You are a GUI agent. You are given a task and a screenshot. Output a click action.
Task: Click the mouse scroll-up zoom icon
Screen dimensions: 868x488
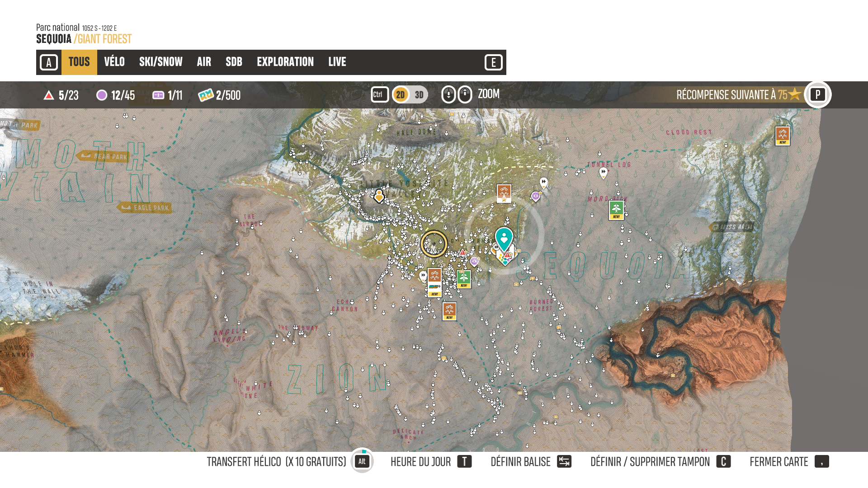coord(465,94)
